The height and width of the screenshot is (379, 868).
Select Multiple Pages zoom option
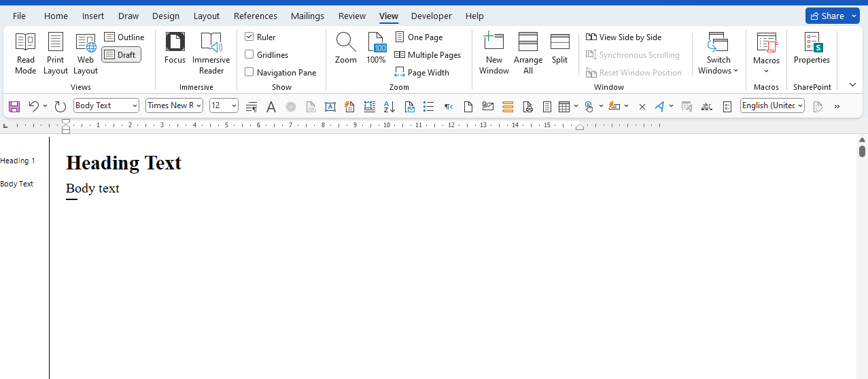pos(428,54)
